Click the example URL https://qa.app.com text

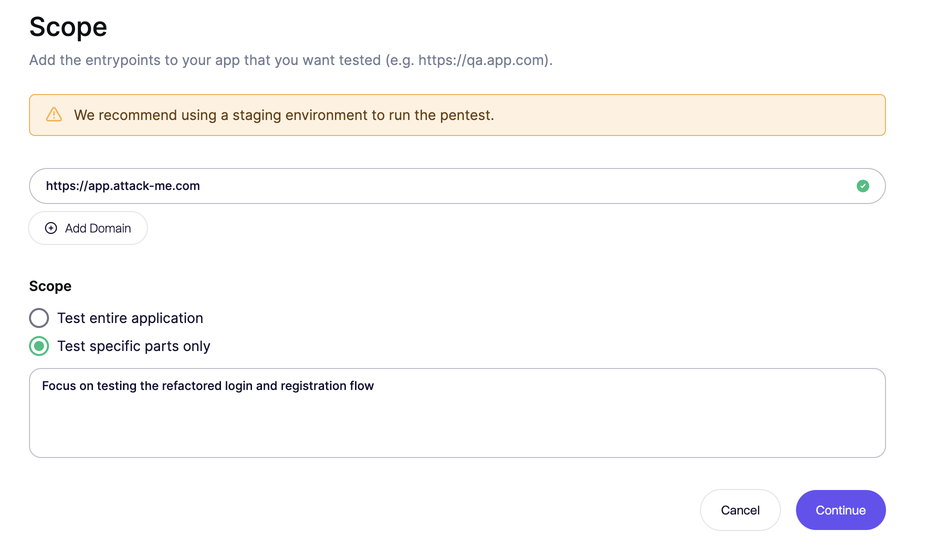tap(481, 60)
